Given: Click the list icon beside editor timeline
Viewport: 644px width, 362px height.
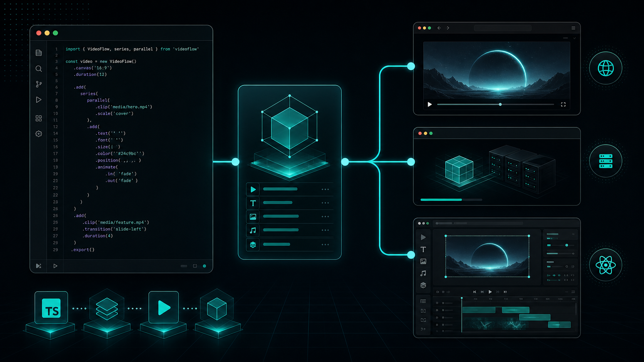Looking at the screenshot, I should point(423,301).
